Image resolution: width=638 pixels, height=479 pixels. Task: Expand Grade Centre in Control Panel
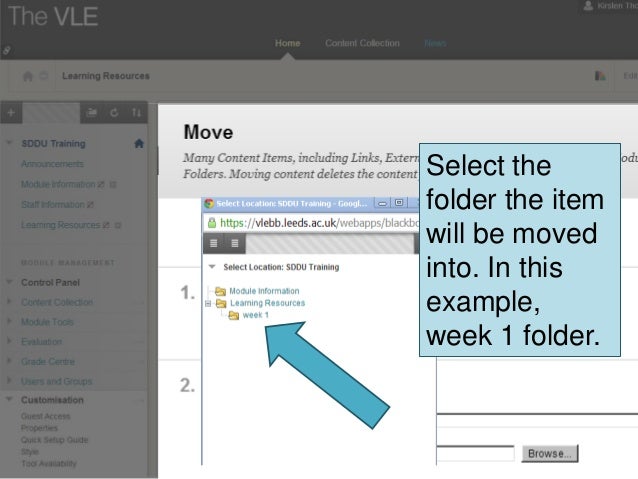[x=9, y=361]
